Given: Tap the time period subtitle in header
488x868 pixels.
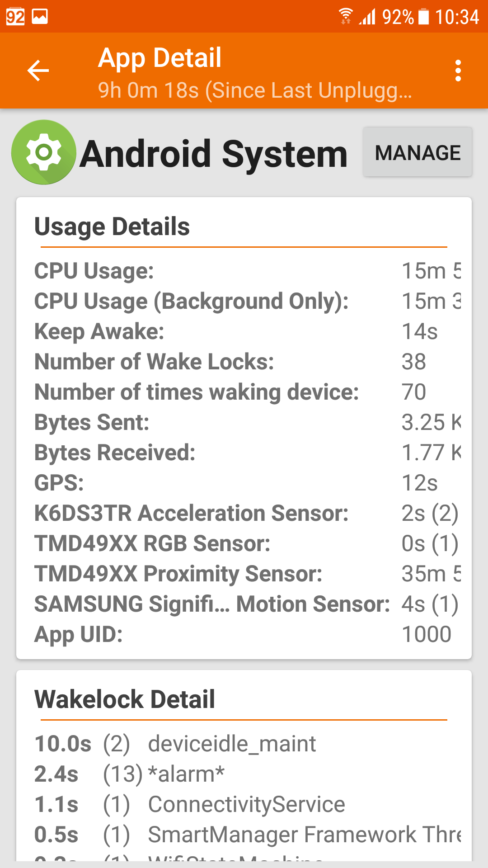Looking at the screenshot, I should [x=254, y=90].
